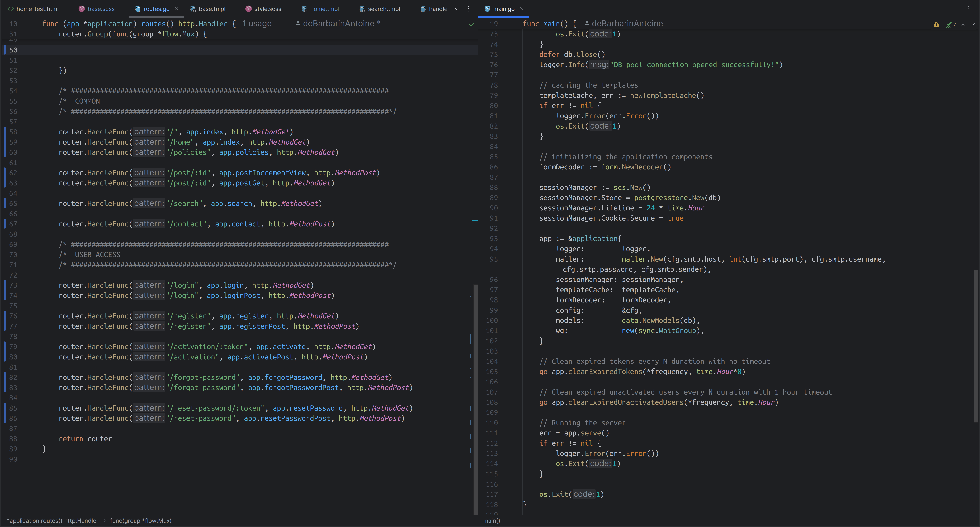Click 'new(sync.WaitGroup)' on line 101

click(661, 331)
